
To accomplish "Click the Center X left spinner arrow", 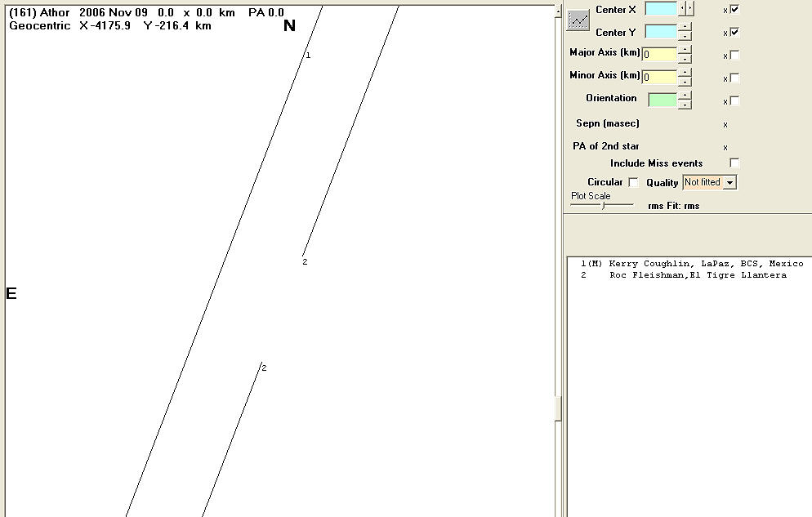I will 683,8.
